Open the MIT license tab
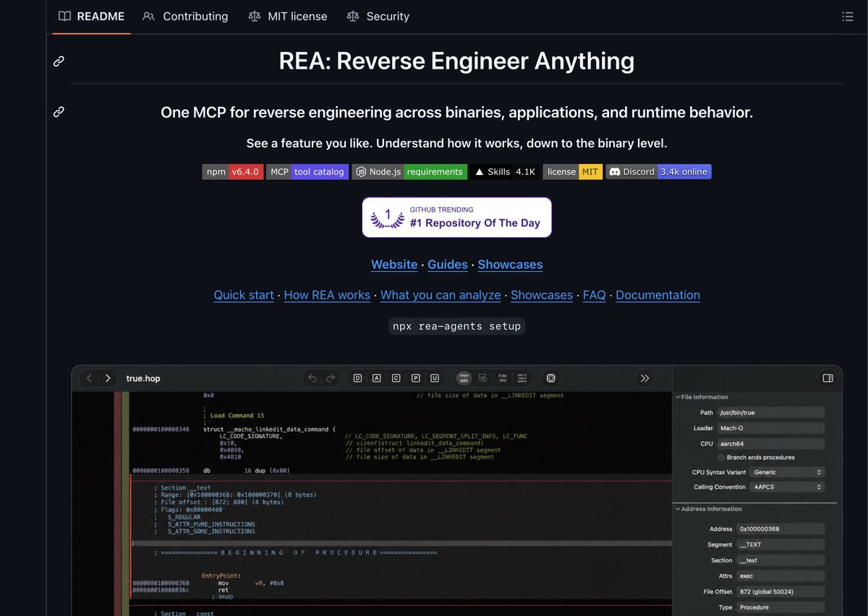Screen dimensions: 868x616 pyautogui.click(x=287, y=16)
